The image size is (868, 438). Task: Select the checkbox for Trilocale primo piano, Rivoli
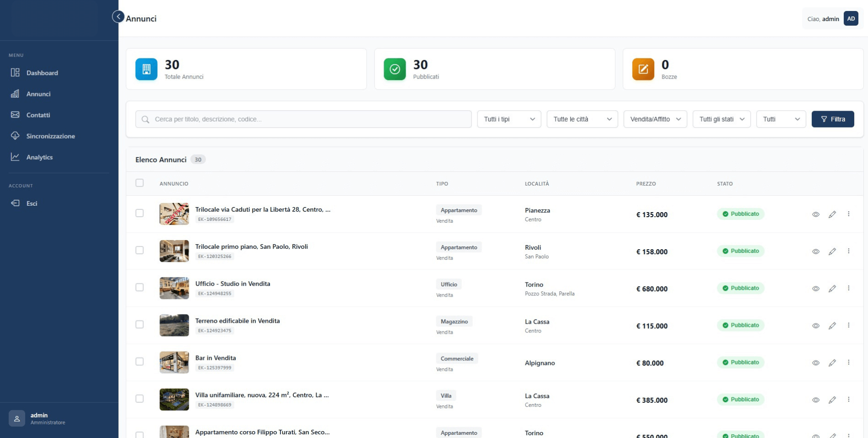140,251
